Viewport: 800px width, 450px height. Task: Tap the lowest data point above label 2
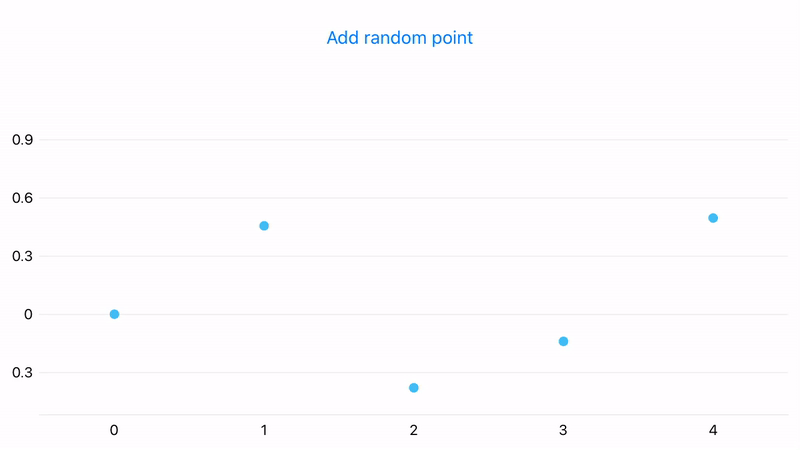coord(414,388)
